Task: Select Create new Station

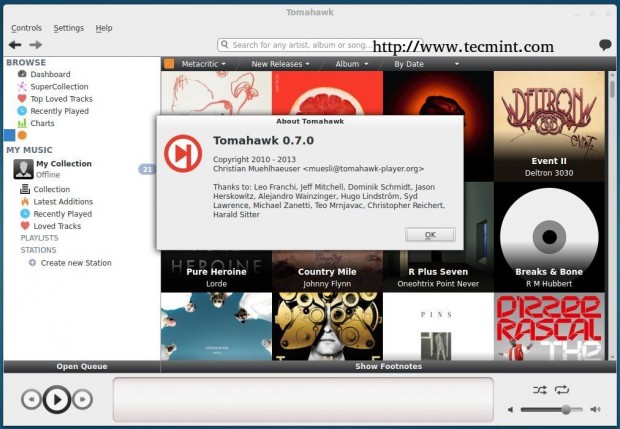Action: coord(76,263)
